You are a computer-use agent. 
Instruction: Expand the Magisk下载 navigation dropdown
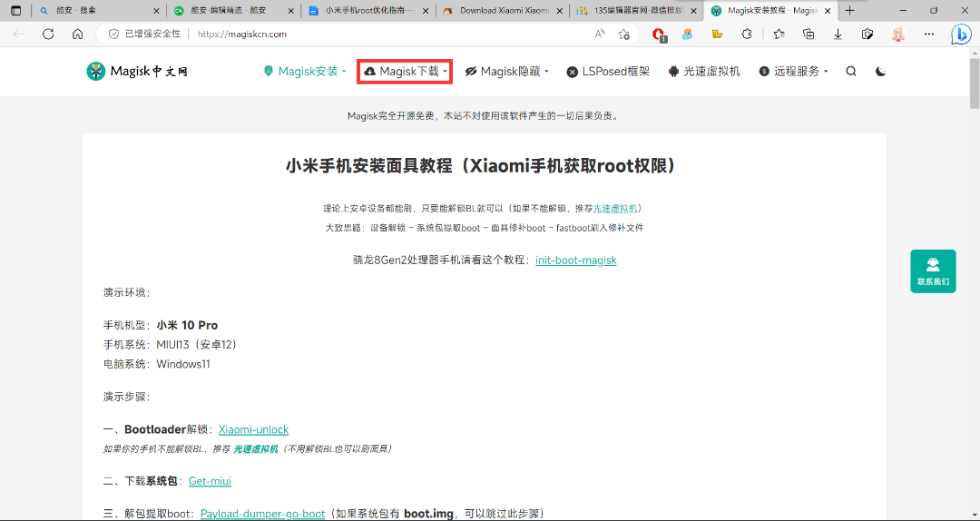[x=405, y=72]
